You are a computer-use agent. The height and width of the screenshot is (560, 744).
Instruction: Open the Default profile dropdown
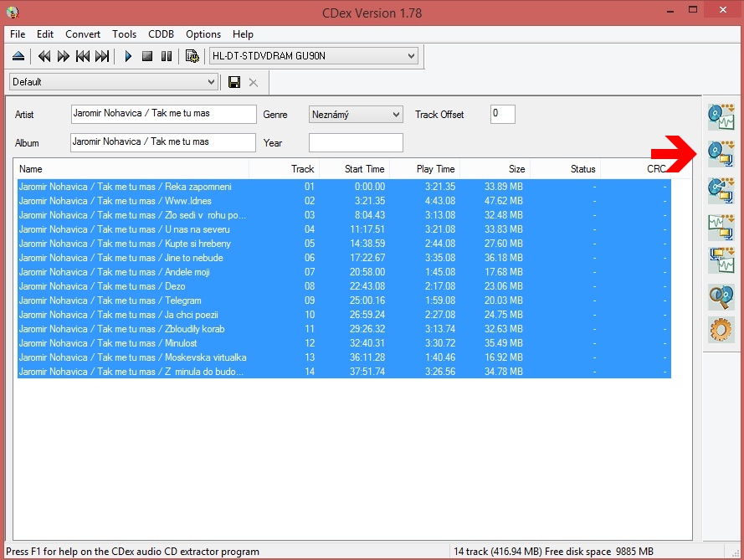211,82
